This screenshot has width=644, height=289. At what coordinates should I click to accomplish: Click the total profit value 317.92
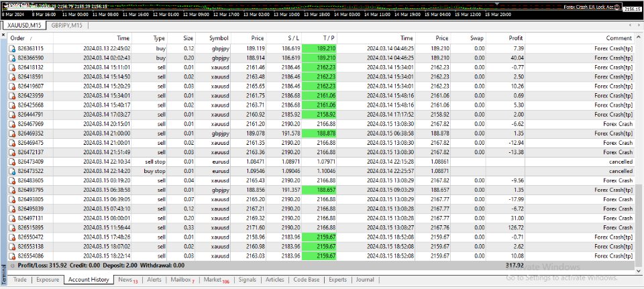coord(515,266)
